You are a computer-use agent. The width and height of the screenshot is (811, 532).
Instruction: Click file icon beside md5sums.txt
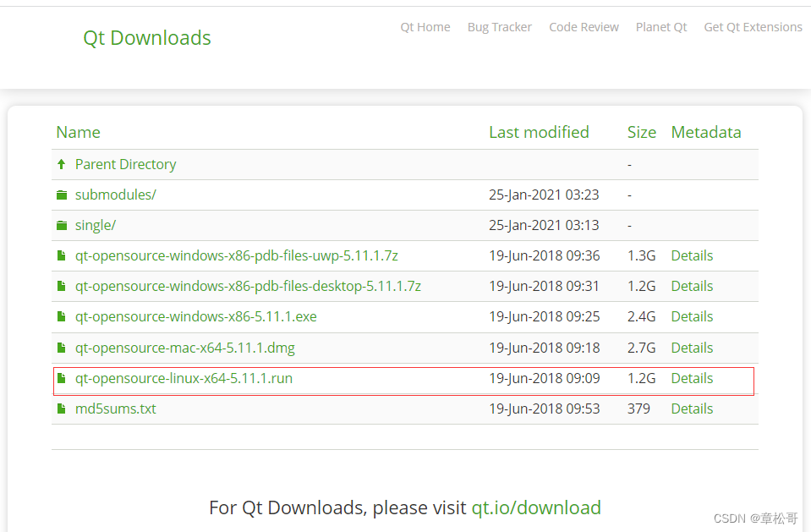click(62, 409)
